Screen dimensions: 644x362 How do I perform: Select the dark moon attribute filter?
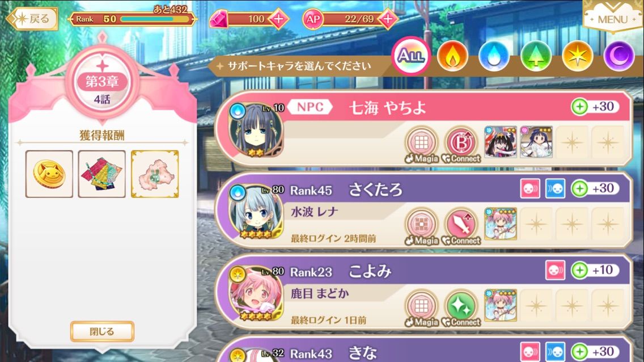tap(619, 57)
